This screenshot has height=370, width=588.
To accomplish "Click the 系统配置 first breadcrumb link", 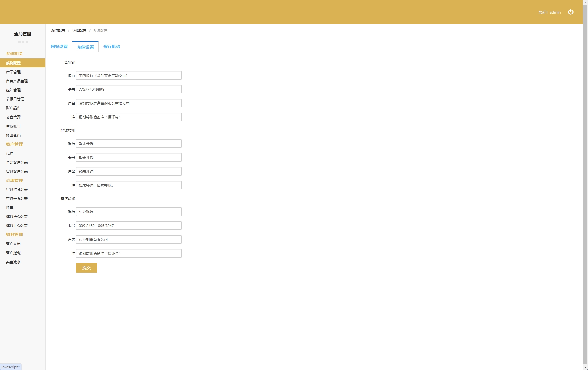I will 58,30.
